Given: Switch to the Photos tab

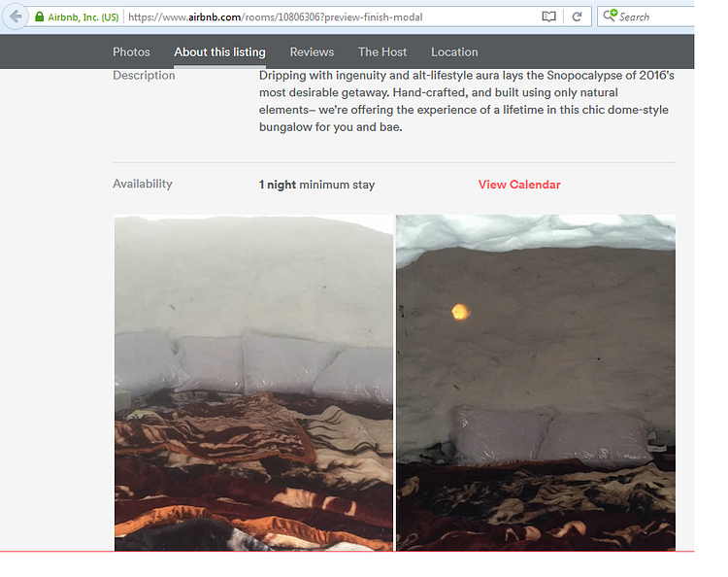Looking at the screenshot, I should click(131, 52).
